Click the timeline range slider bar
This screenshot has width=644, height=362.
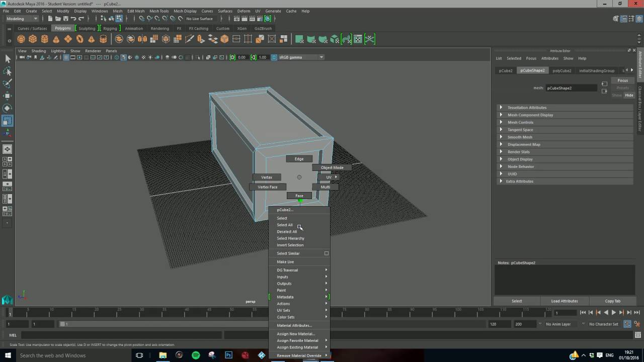[272, 324]
